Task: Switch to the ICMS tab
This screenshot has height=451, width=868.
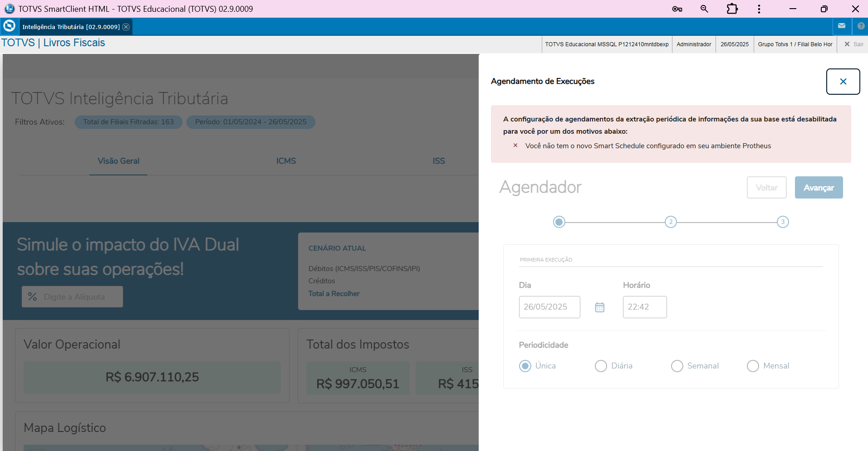Action: coord(286,161)
